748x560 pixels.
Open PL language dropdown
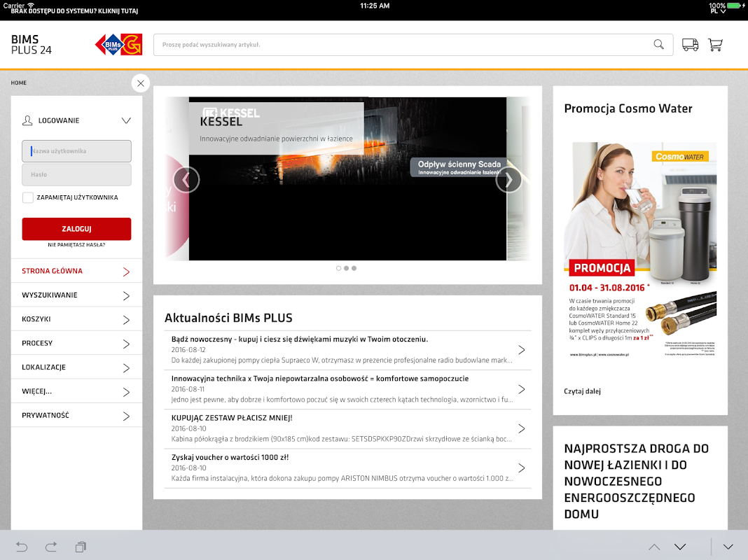[x=718, y=11]
